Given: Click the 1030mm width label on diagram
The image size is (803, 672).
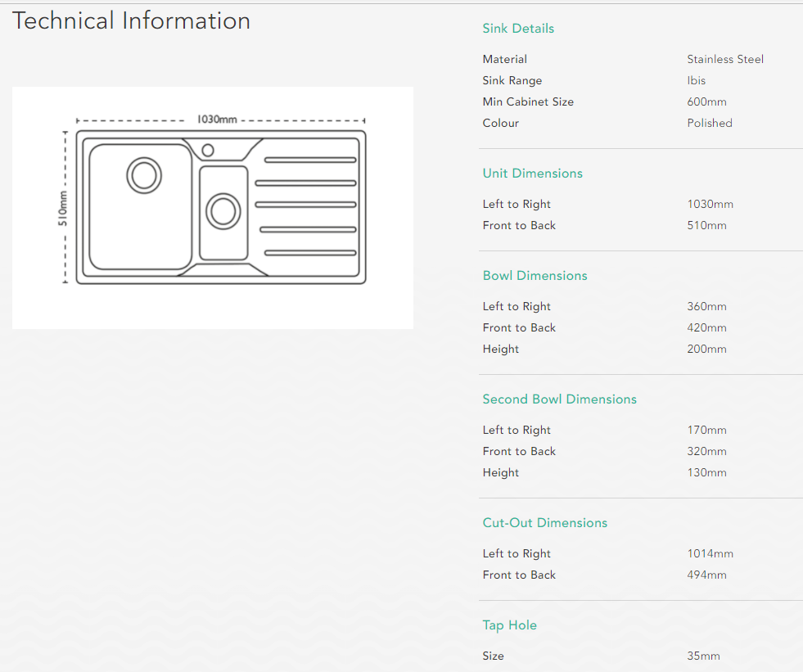Looking at the screenshot, I should [217, 120].
